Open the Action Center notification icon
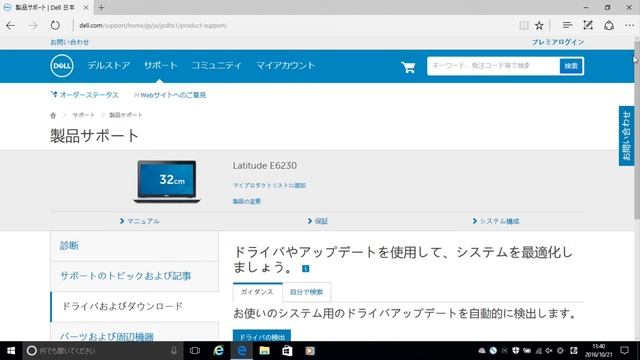640x360 pixels. coord(624,351)
